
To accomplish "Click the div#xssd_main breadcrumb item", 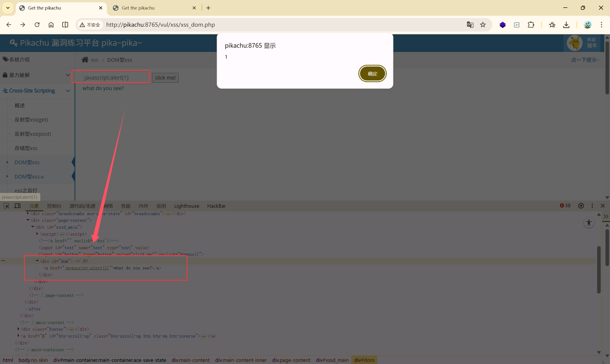I will [332, 360].
